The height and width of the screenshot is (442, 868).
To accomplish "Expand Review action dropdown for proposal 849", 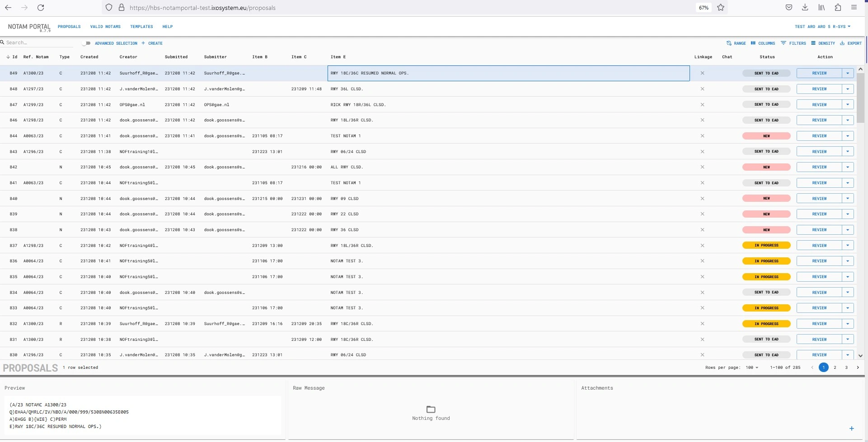I will coord(848,73).
